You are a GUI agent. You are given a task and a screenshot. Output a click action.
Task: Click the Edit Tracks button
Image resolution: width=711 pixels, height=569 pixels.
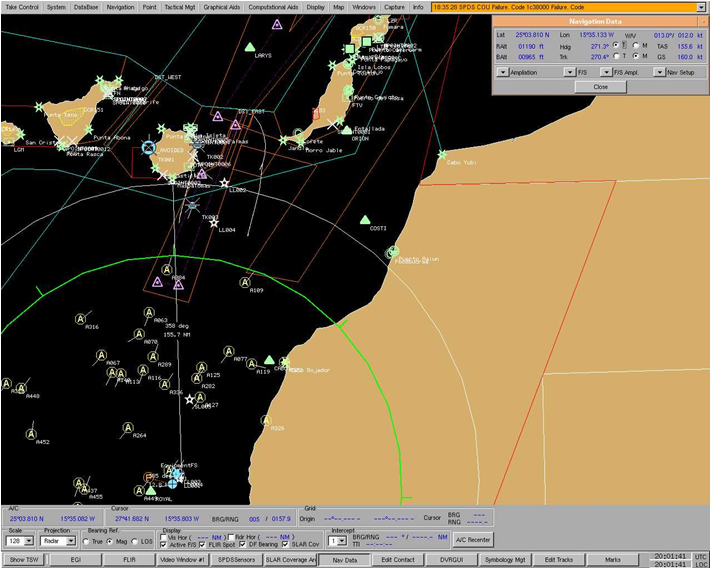tap(559, 559)
